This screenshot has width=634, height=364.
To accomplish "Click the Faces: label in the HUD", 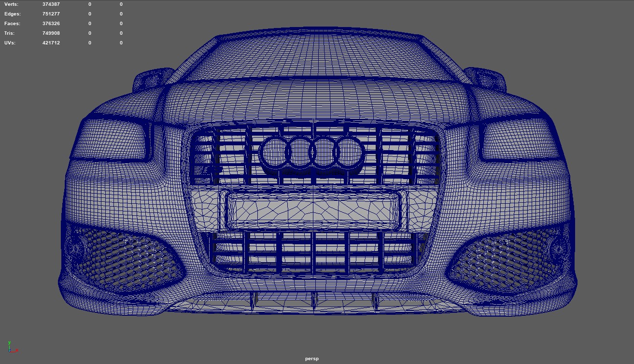I will click(12, 24).
